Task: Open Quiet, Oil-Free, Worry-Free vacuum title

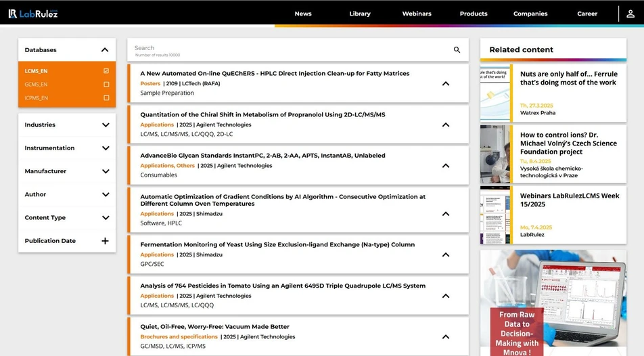Action: (215, 327)
